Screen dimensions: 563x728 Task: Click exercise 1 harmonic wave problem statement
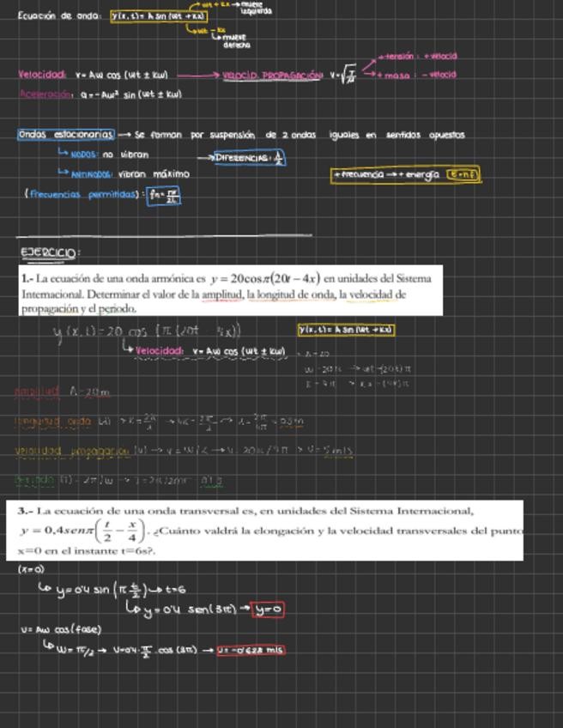click(230, 292)
